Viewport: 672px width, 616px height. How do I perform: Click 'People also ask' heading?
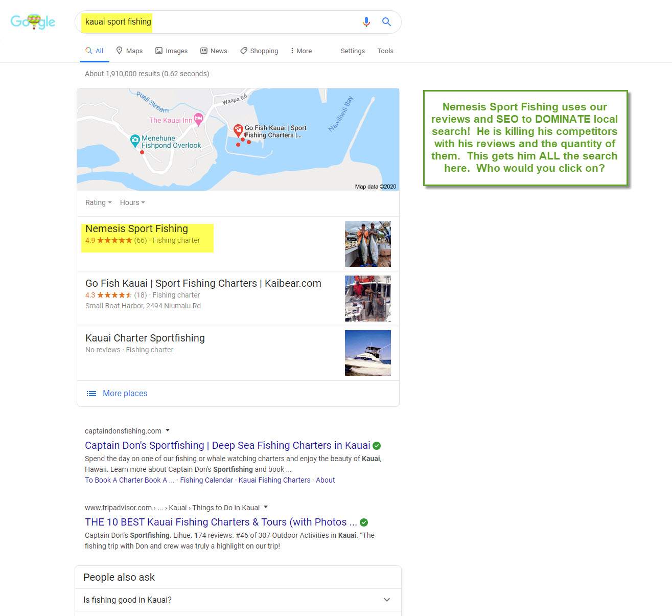[x=119, y=577]
